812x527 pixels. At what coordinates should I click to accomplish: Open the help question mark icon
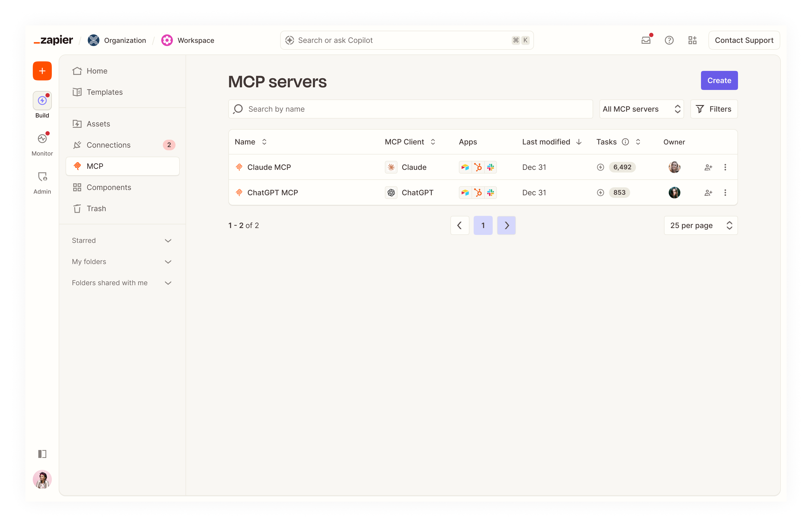click(669, 40)
